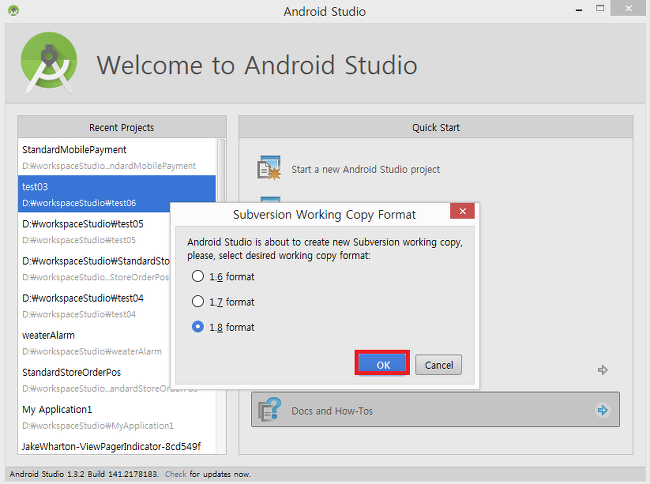
Task: Close the Subversion Working Copy Format dialog
Action: (462, 211)
